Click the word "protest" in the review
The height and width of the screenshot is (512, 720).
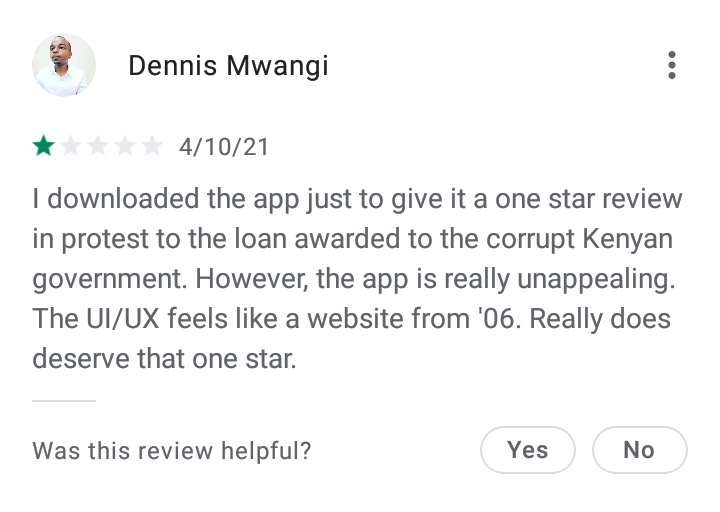pos(105,240)
